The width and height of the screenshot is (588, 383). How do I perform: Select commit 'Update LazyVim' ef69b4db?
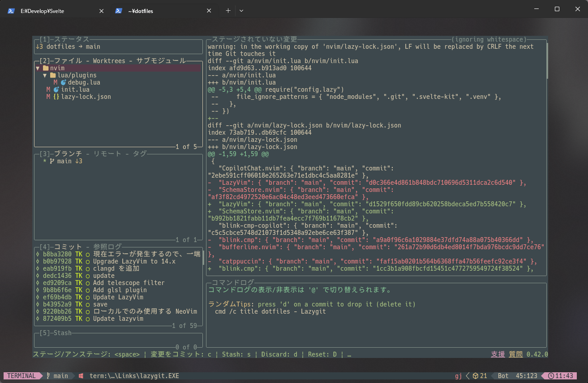click(118, 297)
